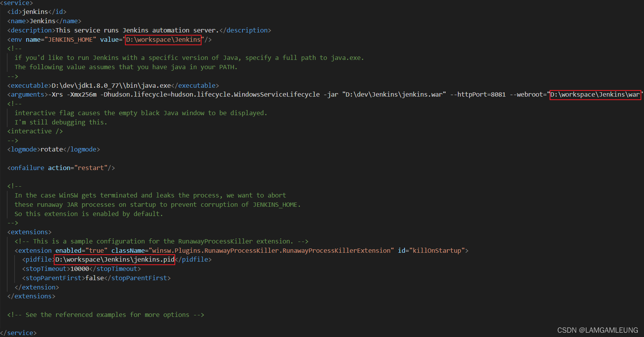Screen dimensions: 644x337
Task: Click the 10000 stopTimeout value
Action: click(x=80, y=269)
